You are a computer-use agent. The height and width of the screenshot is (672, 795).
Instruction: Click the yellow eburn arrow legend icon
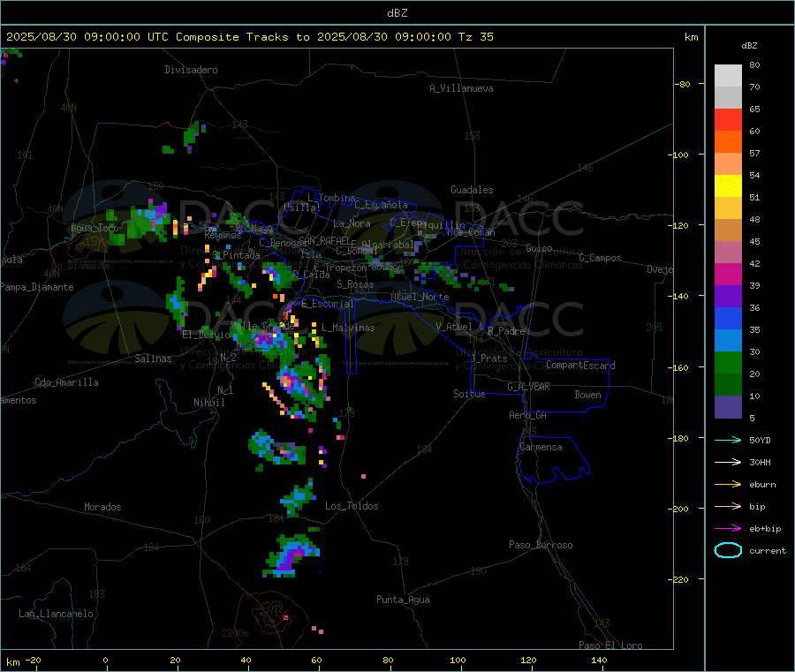click(728, 485)
